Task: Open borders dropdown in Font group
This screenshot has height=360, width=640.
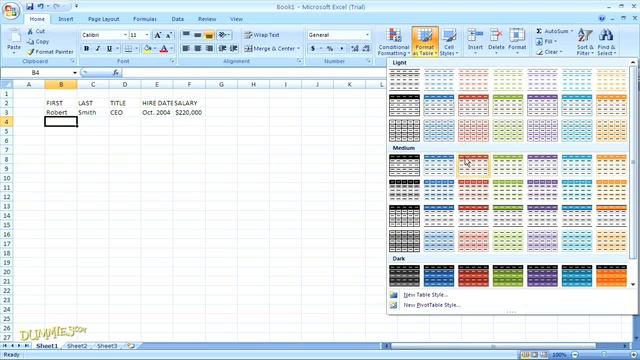Action: [136, 49]
